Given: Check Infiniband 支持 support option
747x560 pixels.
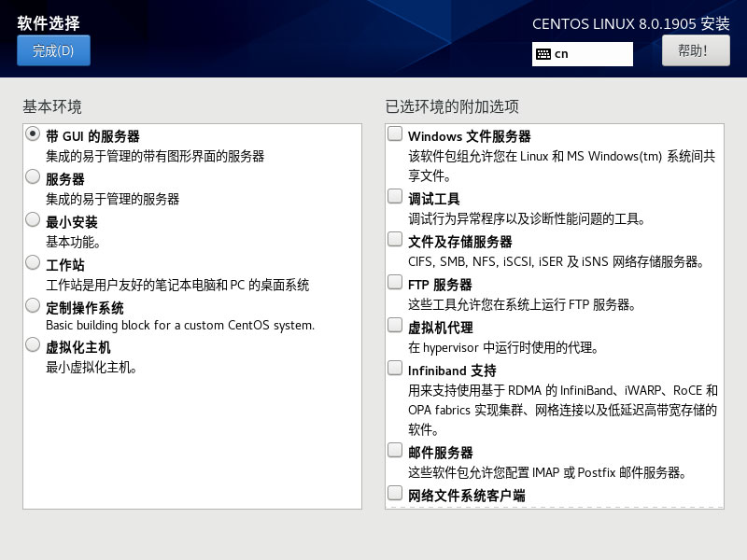Looking at the screenshot, I should (395, 367).
